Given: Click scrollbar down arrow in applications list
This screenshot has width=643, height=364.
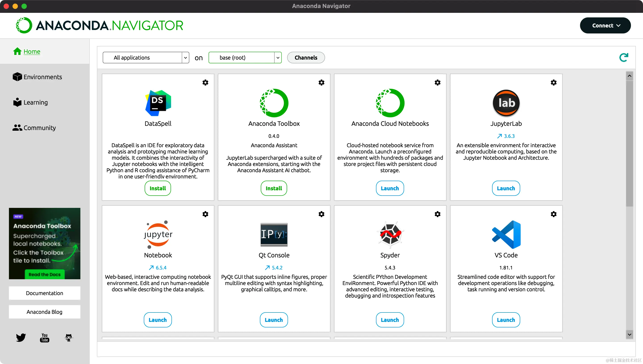Looking at the screenshot, I should (629, 334).
